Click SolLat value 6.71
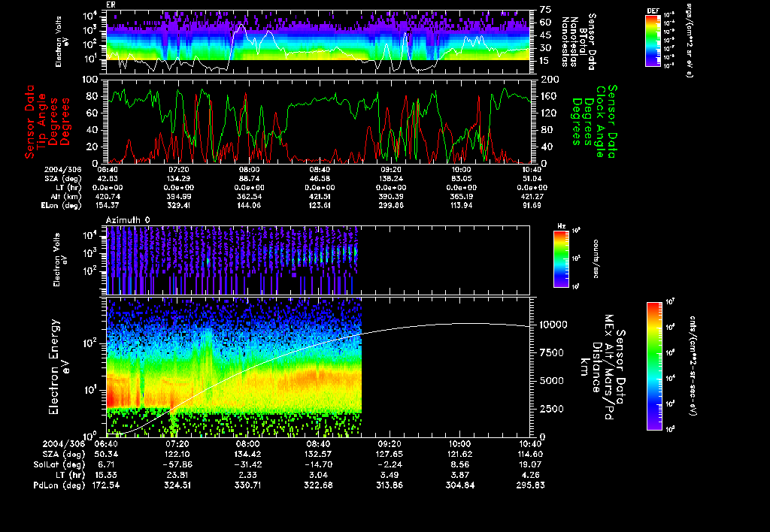Viewport: 770px width, 532px height. pos(106,465)
